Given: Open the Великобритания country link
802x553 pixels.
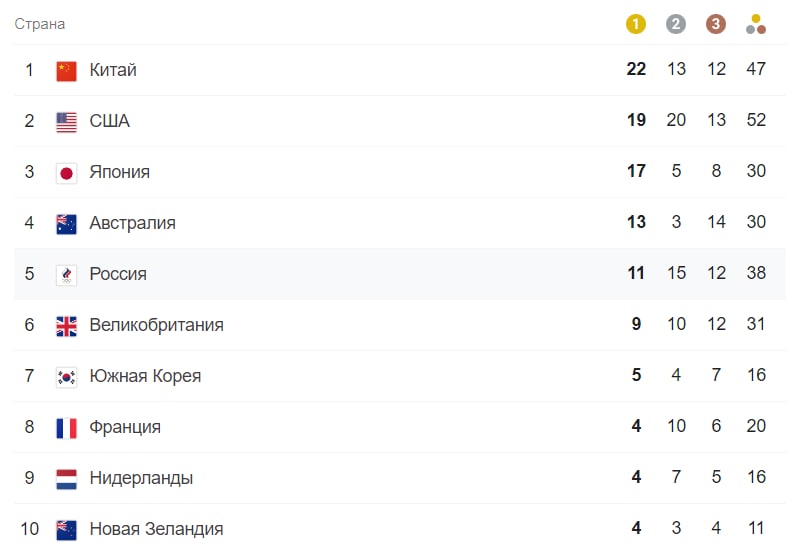Looking at the screenshot, I should (x=157, y=325).
